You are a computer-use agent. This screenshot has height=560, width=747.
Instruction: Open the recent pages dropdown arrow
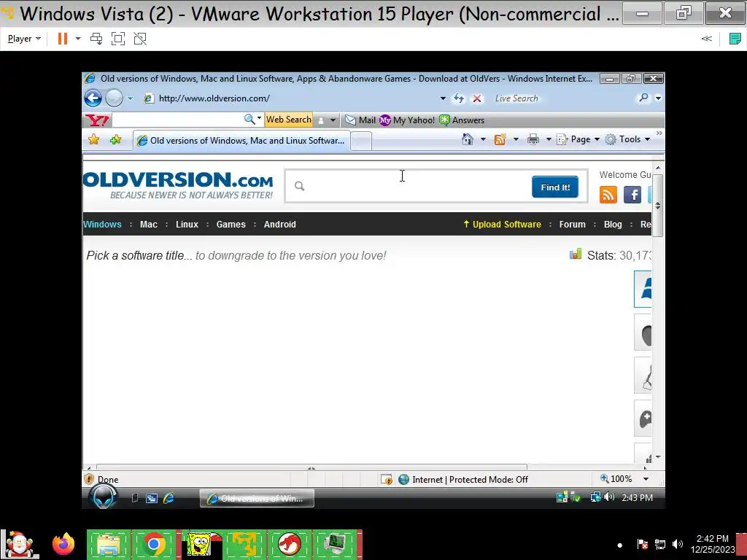[x=130, y=98]
